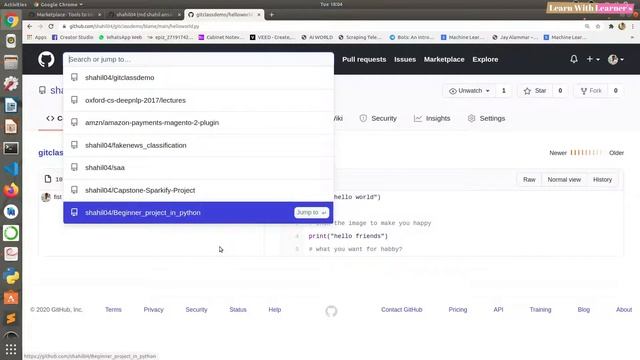Click the repo icon beside shahil04/gitclassdemo
The image size is (640, 360).
point(74,77)
